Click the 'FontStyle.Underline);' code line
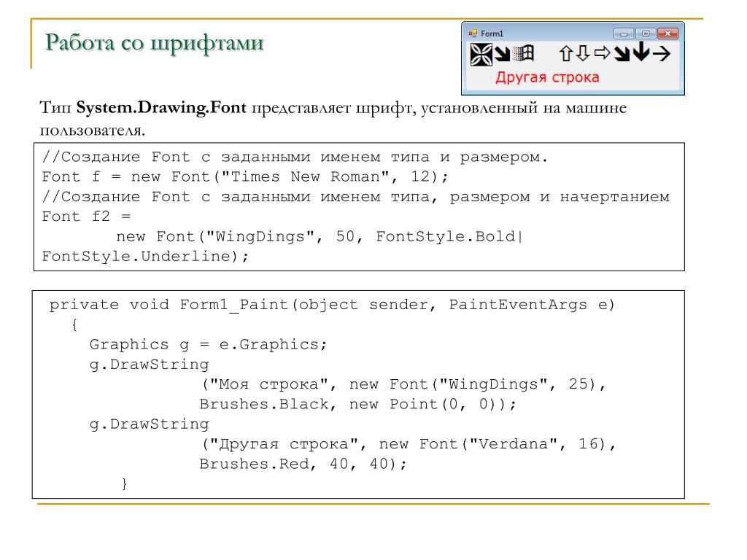The width and height of the screenshot is (747, 560). click(x=145, y=257)
